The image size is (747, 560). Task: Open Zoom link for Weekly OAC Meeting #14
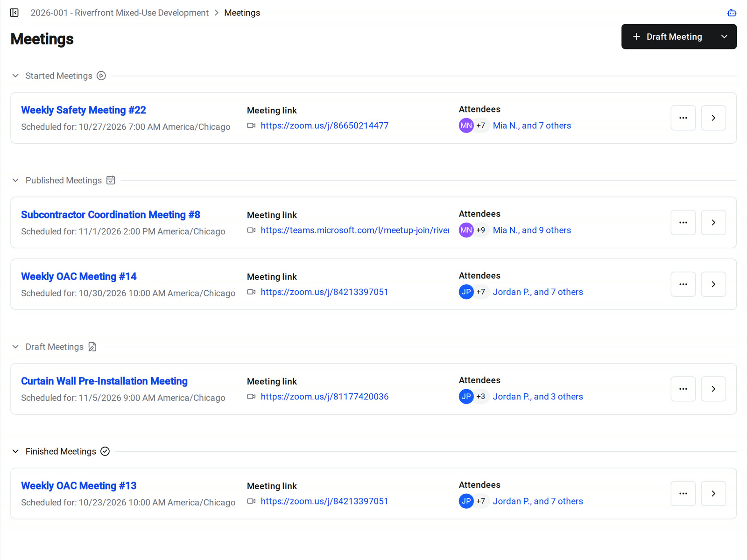(x=324, y=292)
